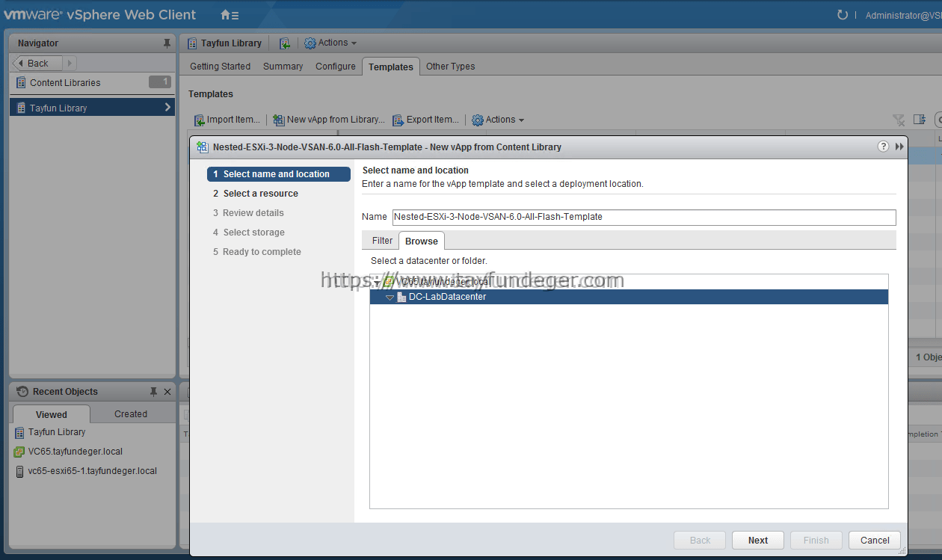942x560 pixels.
Task: Collapse DC-LabDatacenter tree node
Action: tap(390, 298)
